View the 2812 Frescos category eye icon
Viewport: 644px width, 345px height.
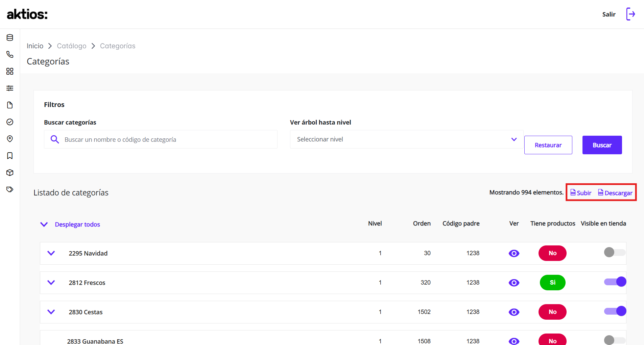(x=514, y=283)
